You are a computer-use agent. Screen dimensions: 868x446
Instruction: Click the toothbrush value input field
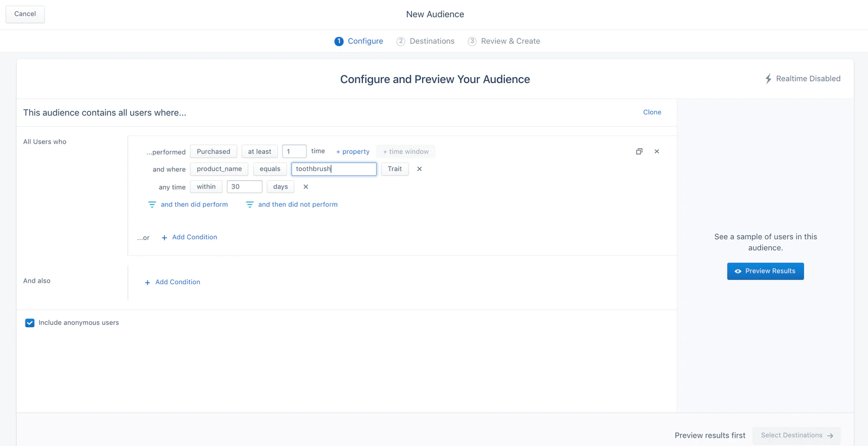click(334, 169)
